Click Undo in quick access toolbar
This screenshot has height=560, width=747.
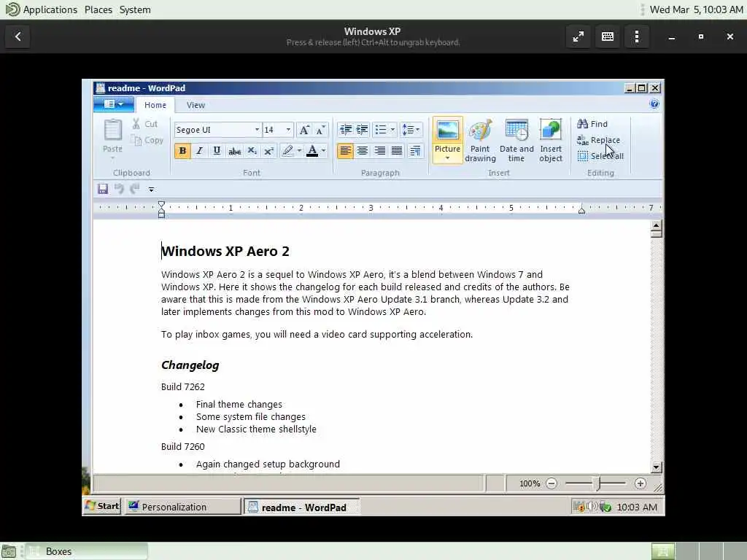pos(119,189)
